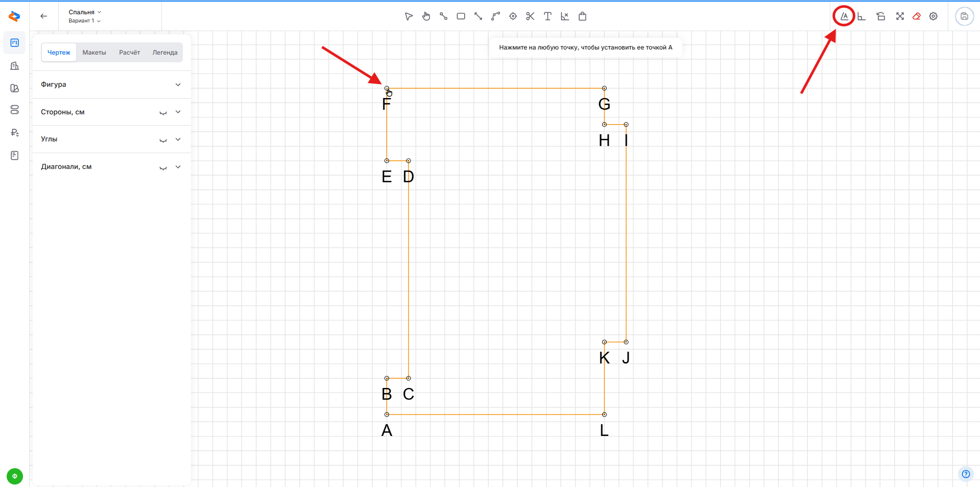The image size is (980, 487).
Task: Open the Вариант 1 dropdown
Action: tap(84, 21)
